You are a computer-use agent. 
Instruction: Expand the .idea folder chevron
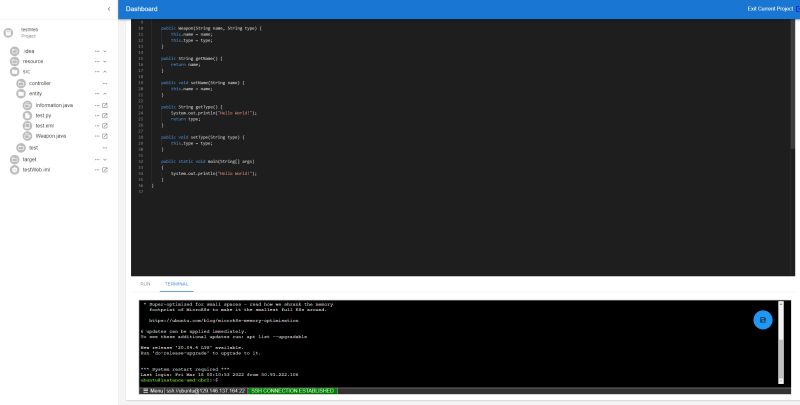click(105, 51)
